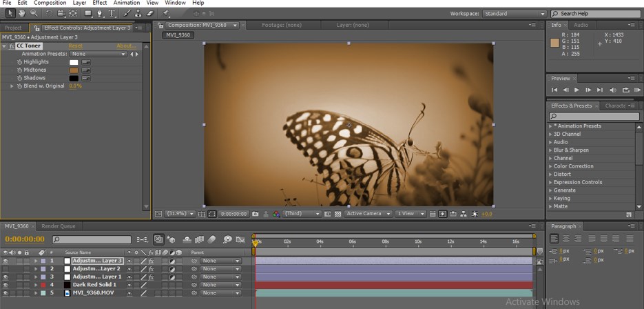Switch to the Render Queue tab
The image size is (644, 309).
[x=59, y=226]
